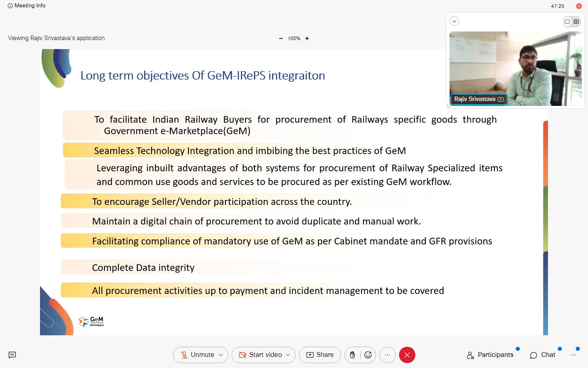This screenshot has width=588, height=368.
Task: Click the 100% zoom level value
Action: click(294, 38)
